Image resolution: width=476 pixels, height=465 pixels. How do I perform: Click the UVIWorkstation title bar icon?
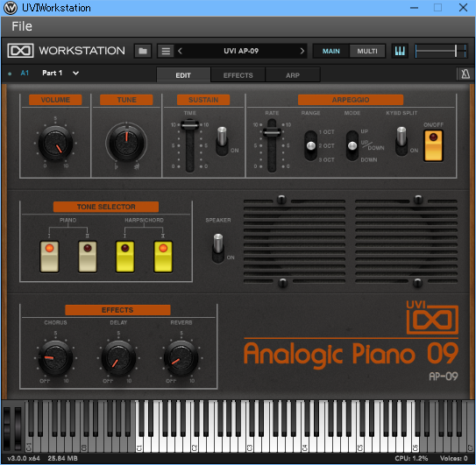point(11,8)
